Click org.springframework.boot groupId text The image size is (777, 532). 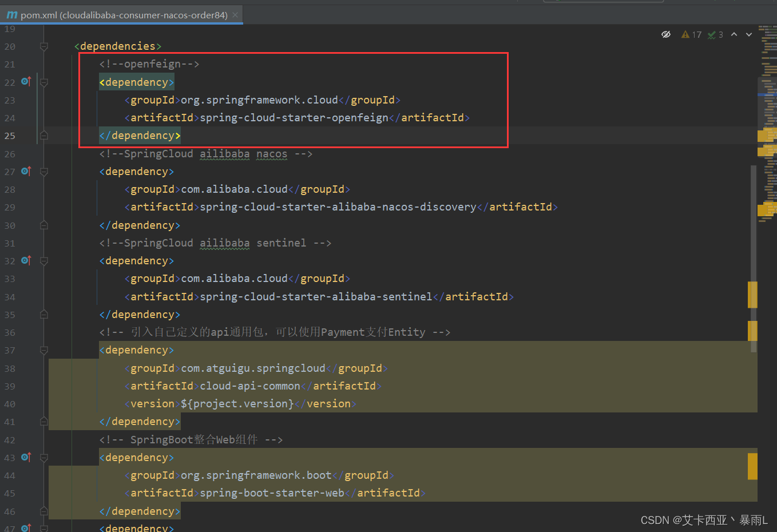point(256,475)
